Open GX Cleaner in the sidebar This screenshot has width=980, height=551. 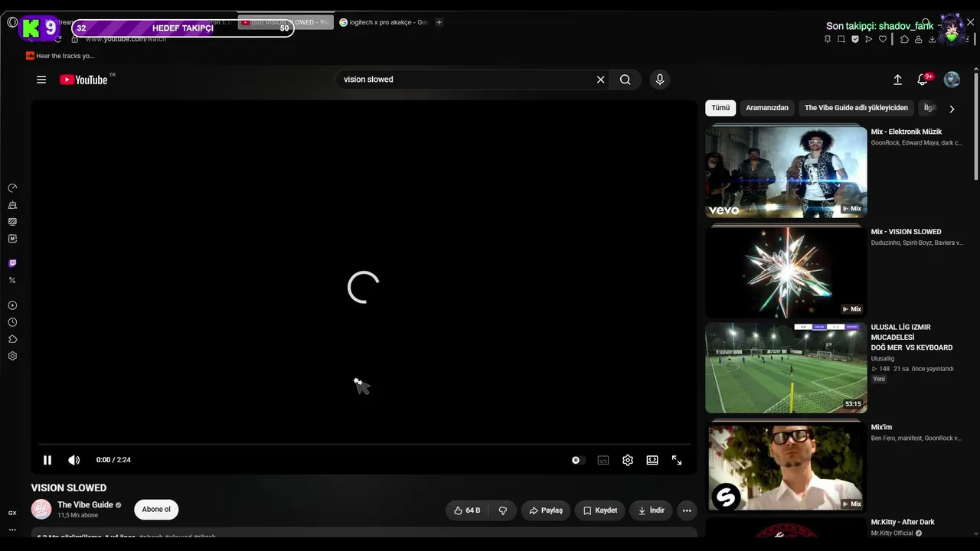tap(12, 205)
